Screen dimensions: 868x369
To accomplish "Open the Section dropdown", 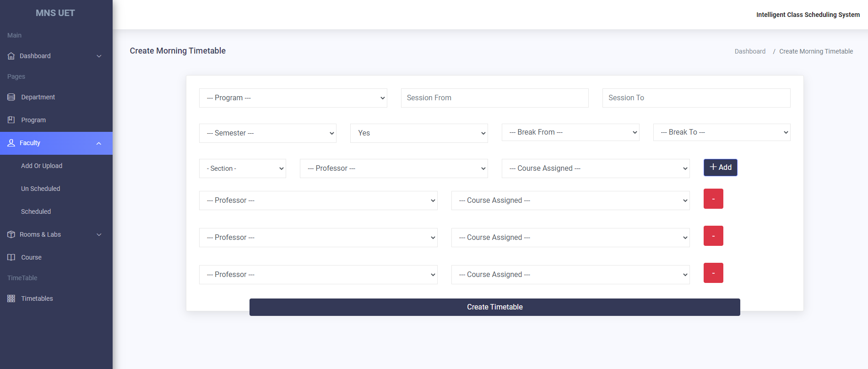I will click(x=242, y=168).
